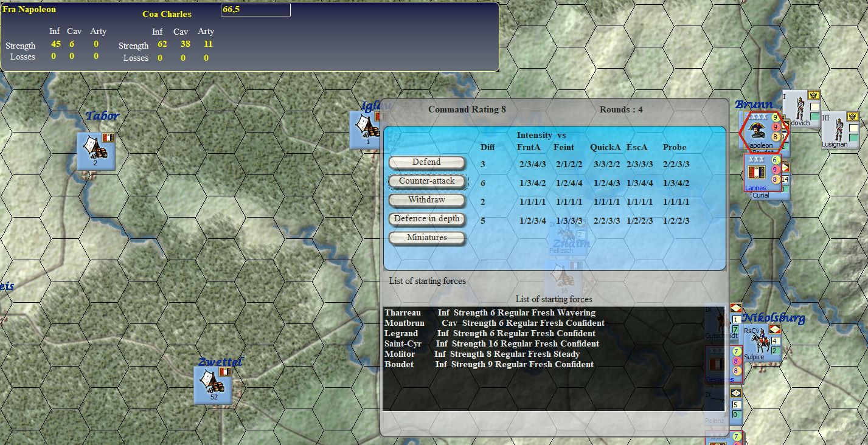Screen dimensions: 868x445
Task: Click Coalition infantry strength value 62
Action: (x=162, y=44)
